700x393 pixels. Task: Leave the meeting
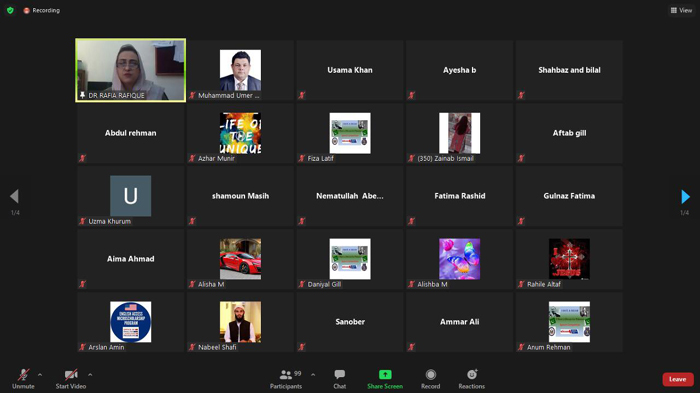pyautogui.click(x=678, y=379)
